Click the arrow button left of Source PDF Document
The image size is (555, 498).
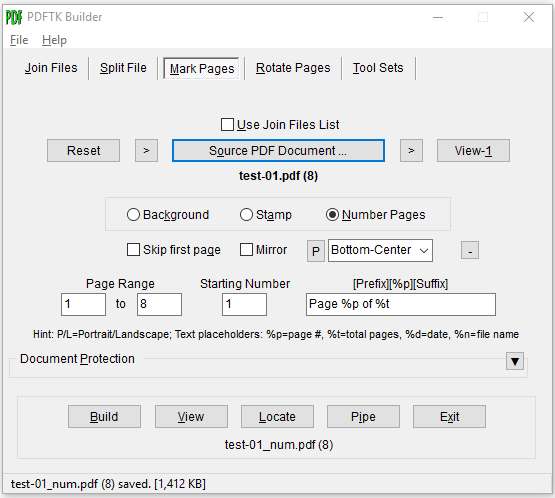(x=146, y=151)
